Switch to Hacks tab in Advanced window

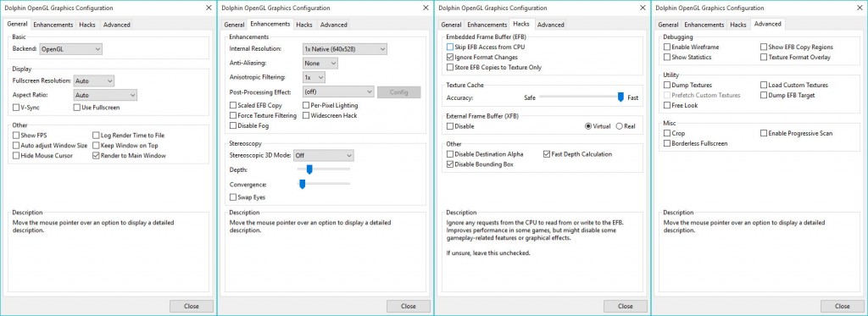tap(738, 25)
